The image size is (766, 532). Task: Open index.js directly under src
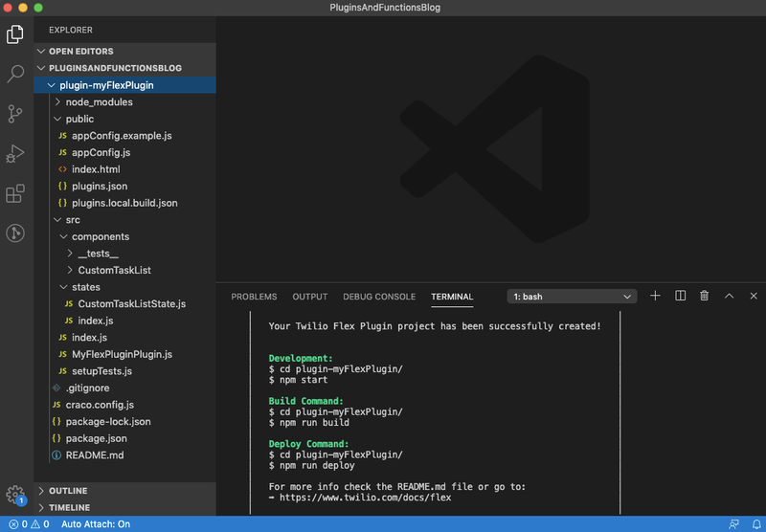(x=124, y=337)
